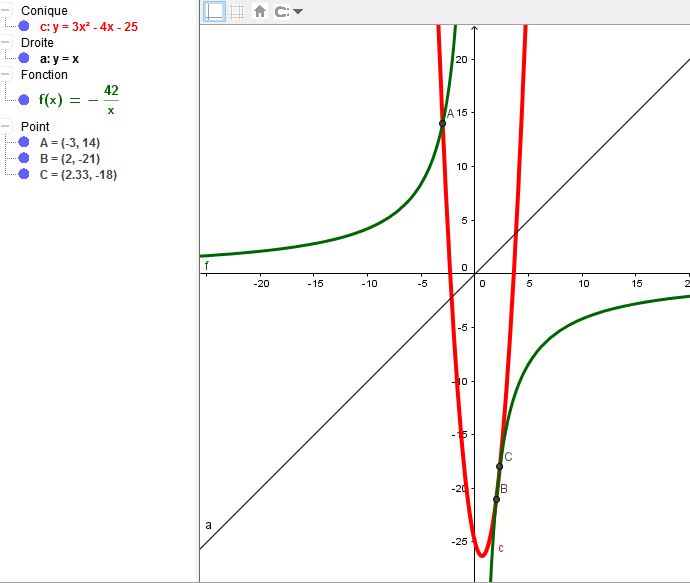Click point C on the graph
690x583 pixels.
(499, 466)
